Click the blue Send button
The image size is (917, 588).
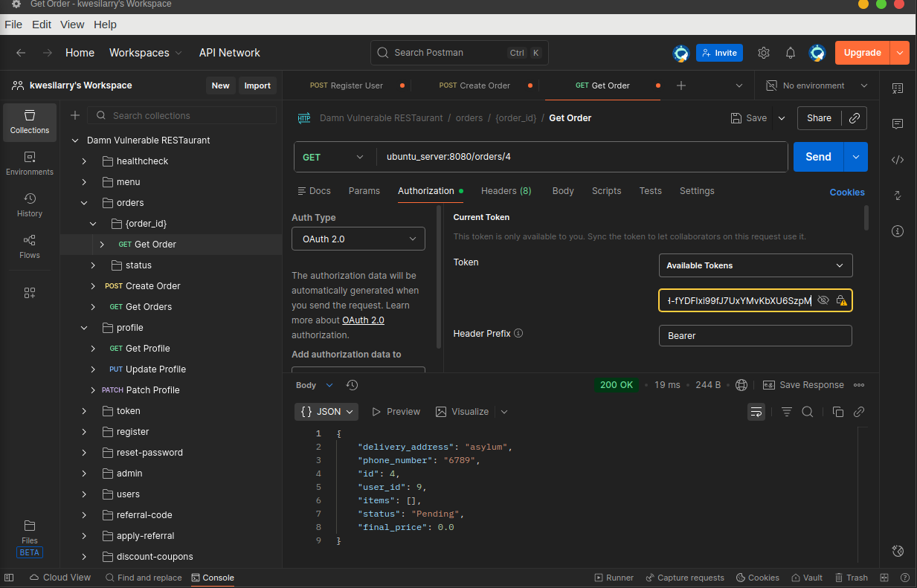[817, 157]
